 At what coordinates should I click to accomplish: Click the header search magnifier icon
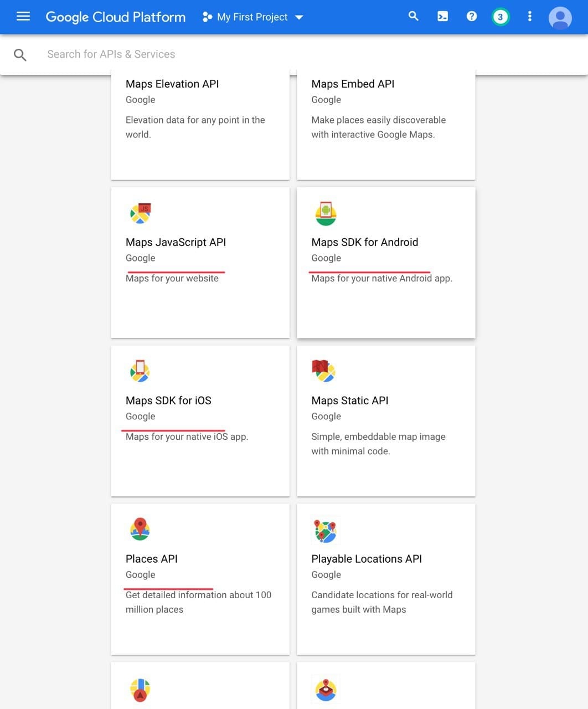coord(414,16)
